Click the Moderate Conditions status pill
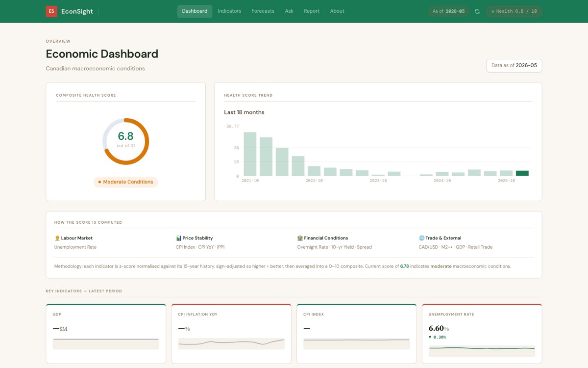 125,182
